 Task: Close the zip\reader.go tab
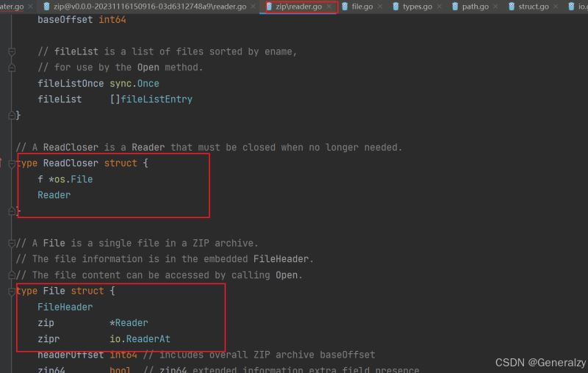coord(329,7)
